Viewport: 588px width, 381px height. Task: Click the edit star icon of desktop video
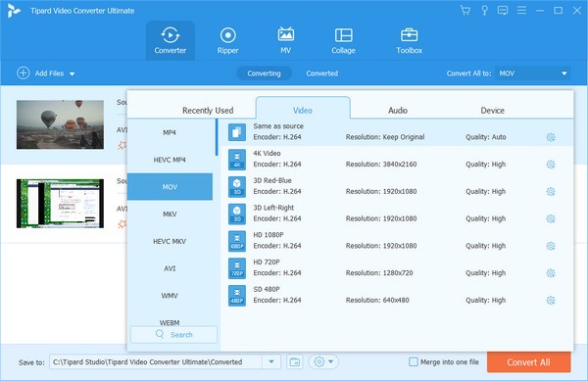pyautogui.click(x=122, y=224)
